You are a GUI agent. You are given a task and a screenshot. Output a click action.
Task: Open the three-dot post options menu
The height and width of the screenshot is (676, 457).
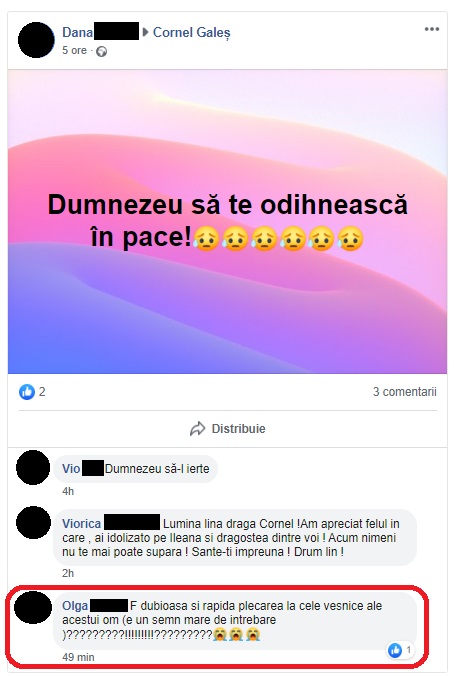(432, 29)
